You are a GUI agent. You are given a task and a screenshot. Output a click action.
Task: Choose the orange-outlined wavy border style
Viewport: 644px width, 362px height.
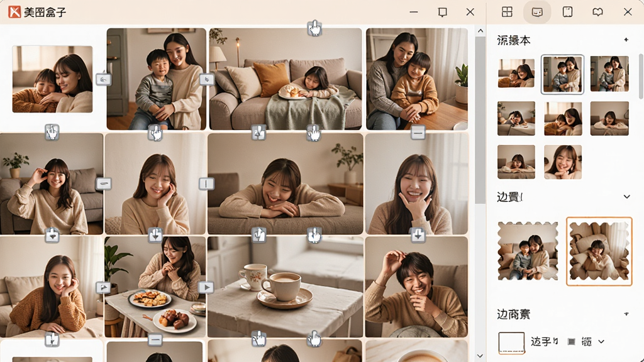click(599, 251)
